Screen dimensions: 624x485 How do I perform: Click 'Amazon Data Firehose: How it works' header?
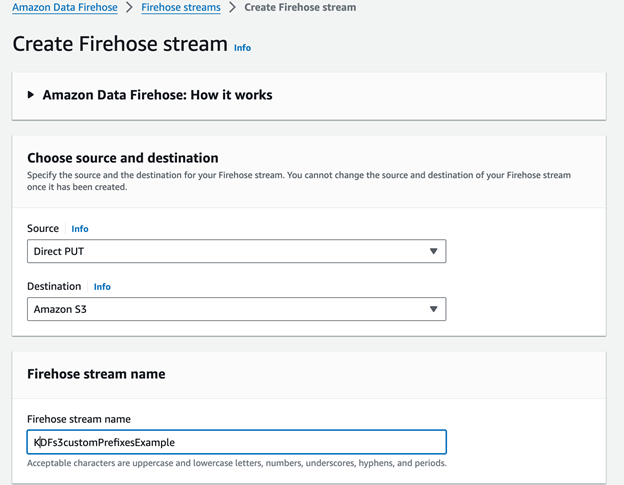157,95
